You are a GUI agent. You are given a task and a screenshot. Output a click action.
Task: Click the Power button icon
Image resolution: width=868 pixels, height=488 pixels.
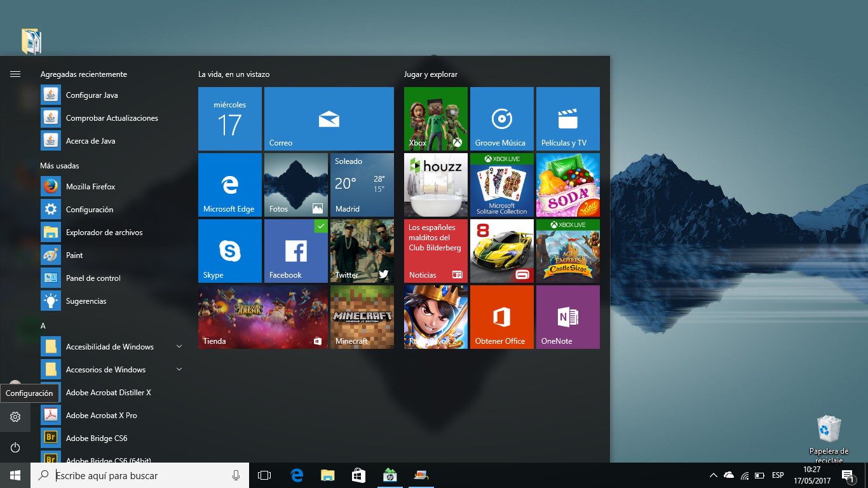15,447
